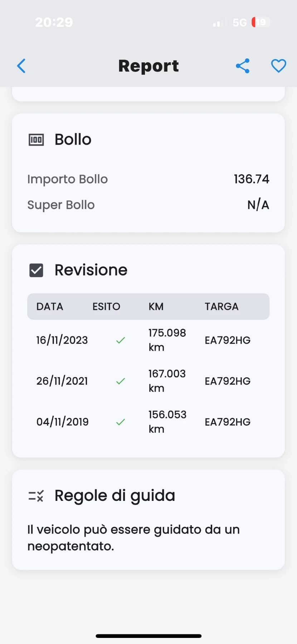The height and width of the screenshot is (644, 297).
Task: Tap green check for 16/11/2023 revision
Action: pyautogui.click(x=121, y=340)
